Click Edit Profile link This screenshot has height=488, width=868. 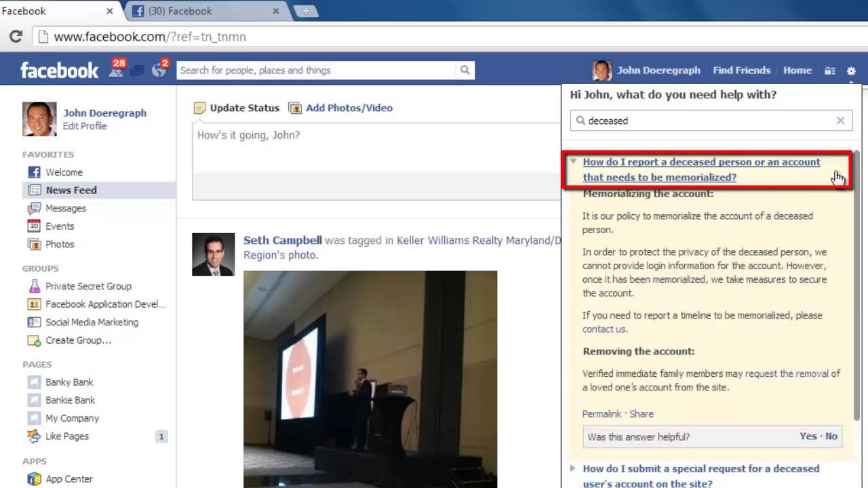[85, 126]
